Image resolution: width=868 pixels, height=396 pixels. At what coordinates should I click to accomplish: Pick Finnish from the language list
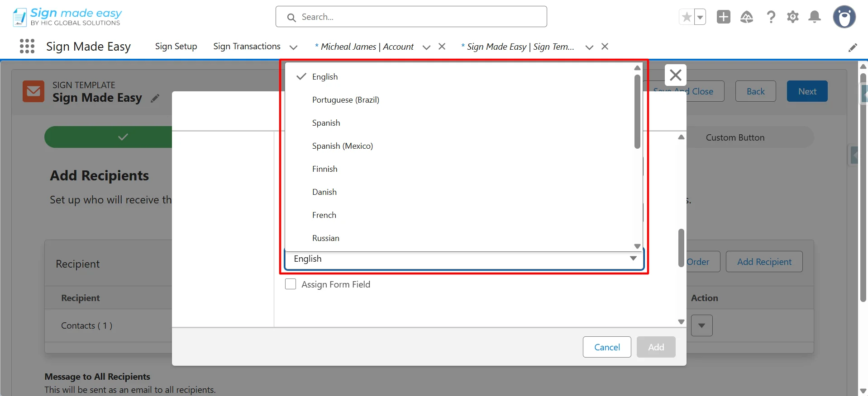[459, 169]
